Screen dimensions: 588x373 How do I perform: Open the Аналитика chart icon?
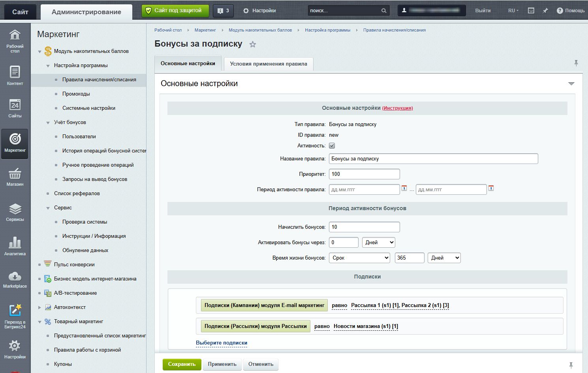click(15, 246)
